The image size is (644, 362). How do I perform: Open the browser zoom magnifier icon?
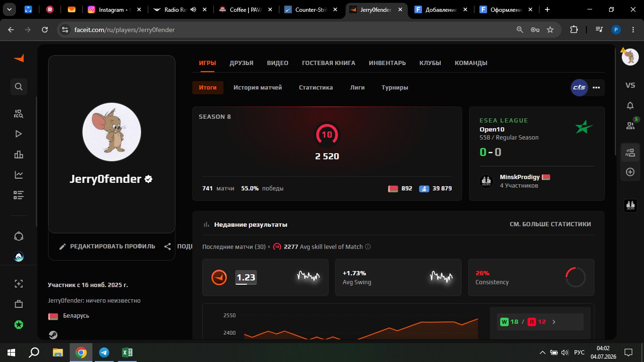click(x=520, y=29)
